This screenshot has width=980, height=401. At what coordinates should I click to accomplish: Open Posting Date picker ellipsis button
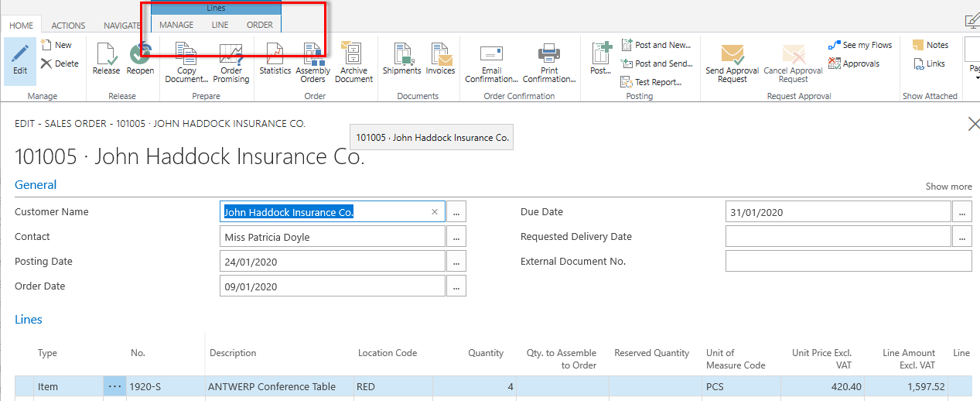pos(456,262)
